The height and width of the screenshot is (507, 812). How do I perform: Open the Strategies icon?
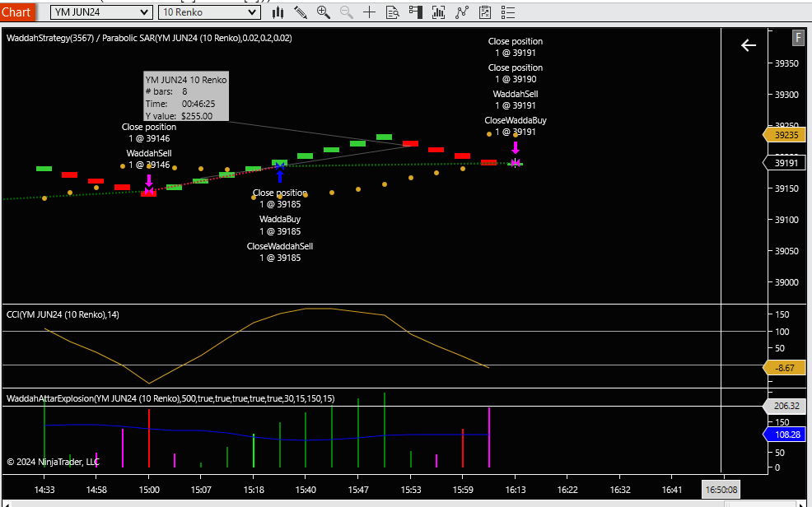485,12
